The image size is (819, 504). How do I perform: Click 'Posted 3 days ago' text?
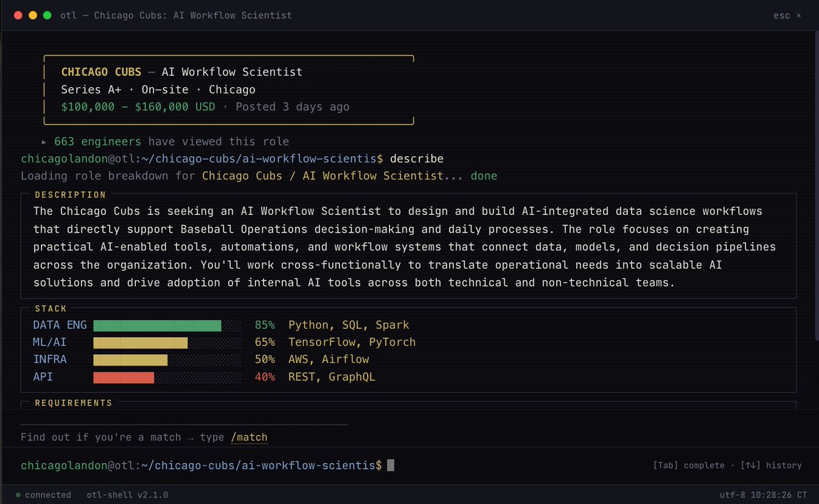click(x=292, y=106)
